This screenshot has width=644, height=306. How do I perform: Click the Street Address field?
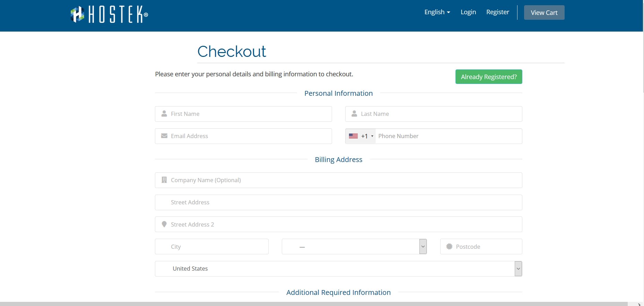pos(339,202)
